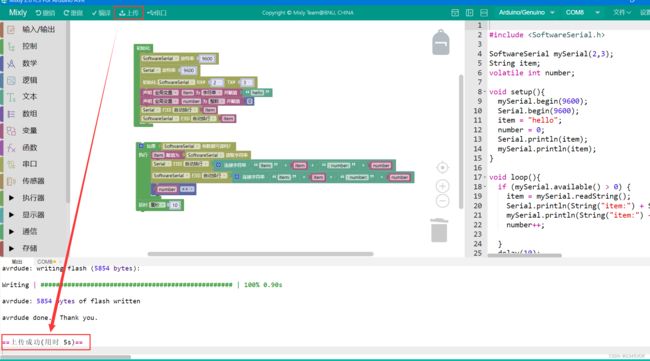The width and height of the screenshot is (650, 361).
Task: Click the workspace vertical scrollbar
Action: click(x=461, y=141)
